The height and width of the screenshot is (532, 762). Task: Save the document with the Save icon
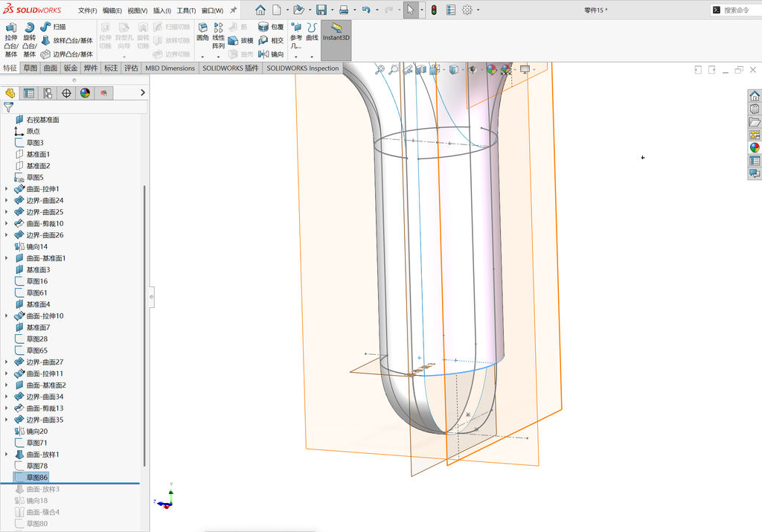(x=321, y=10)
